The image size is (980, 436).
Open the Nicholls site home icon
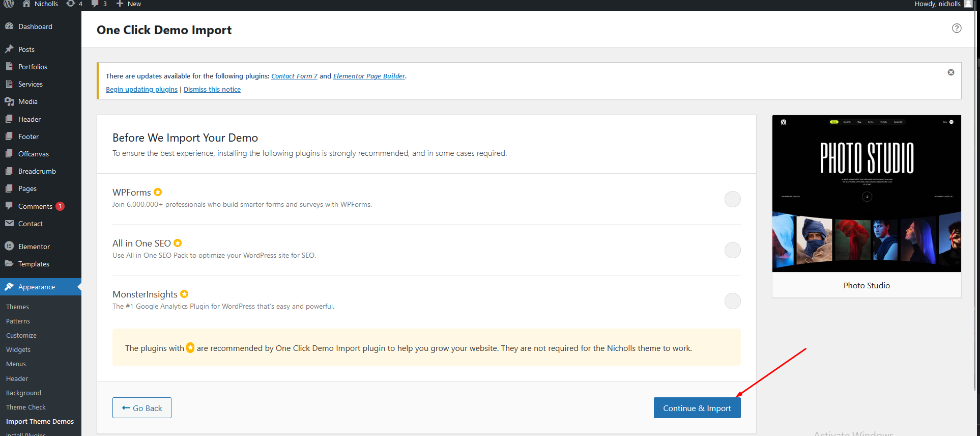[x=26, y=4]
